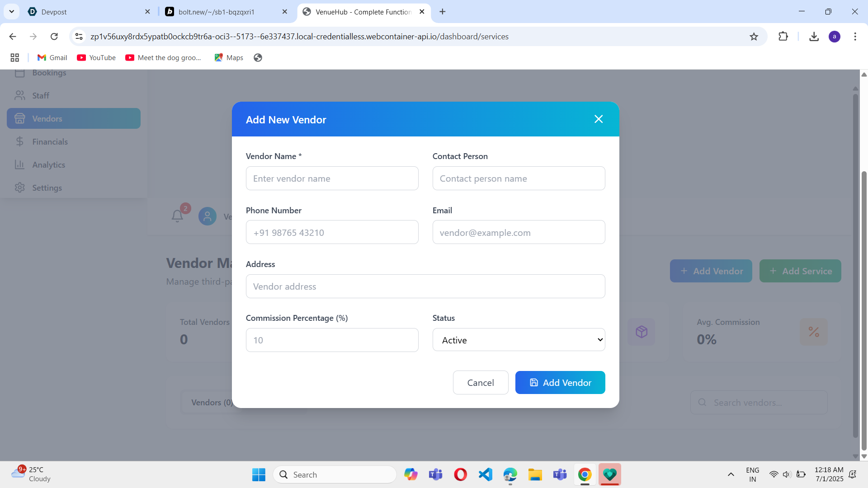The image size is (868, 488).
Task: Show hidden system tray icons
Action: coord(731,474)
